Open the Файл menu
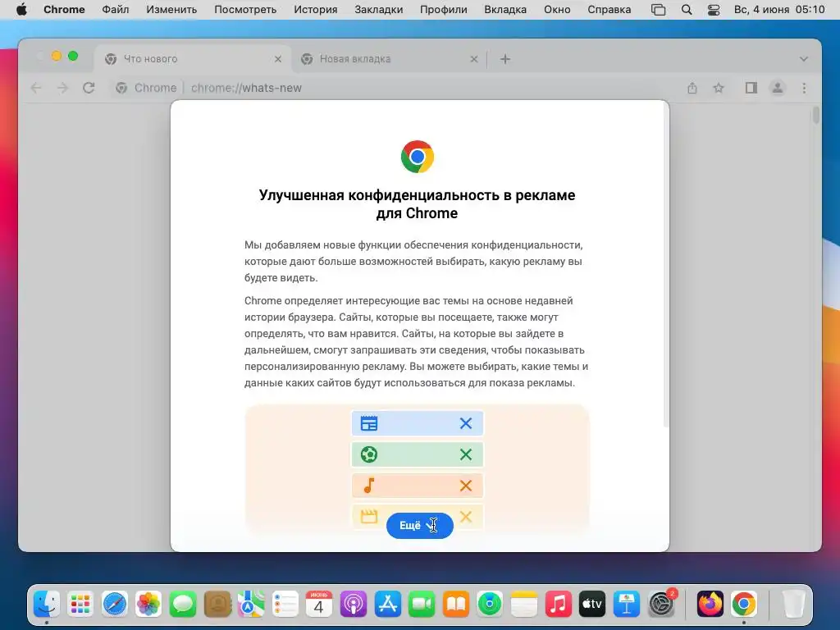Image resolution: width=840 pixels, height=630 pixels. pos(115,10)
